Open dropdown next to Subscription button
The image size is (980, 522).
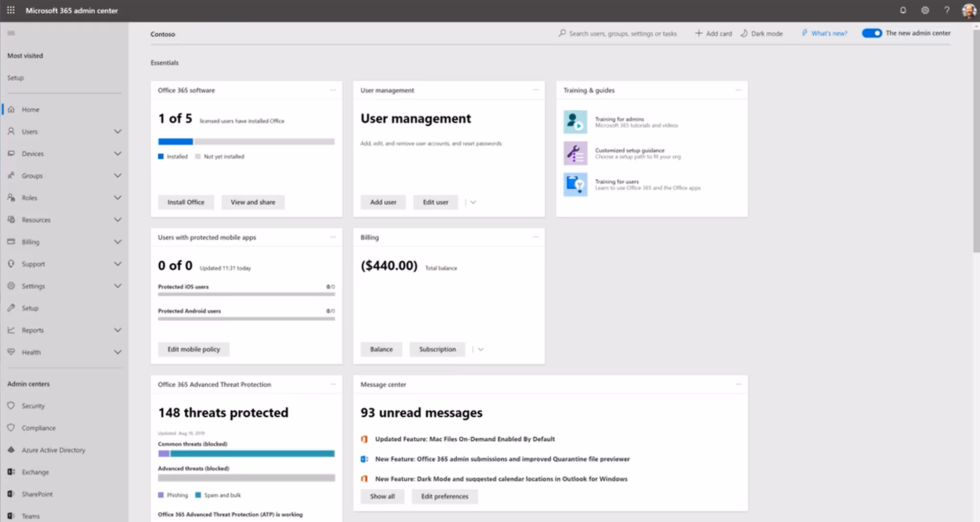tap(480, 349)
